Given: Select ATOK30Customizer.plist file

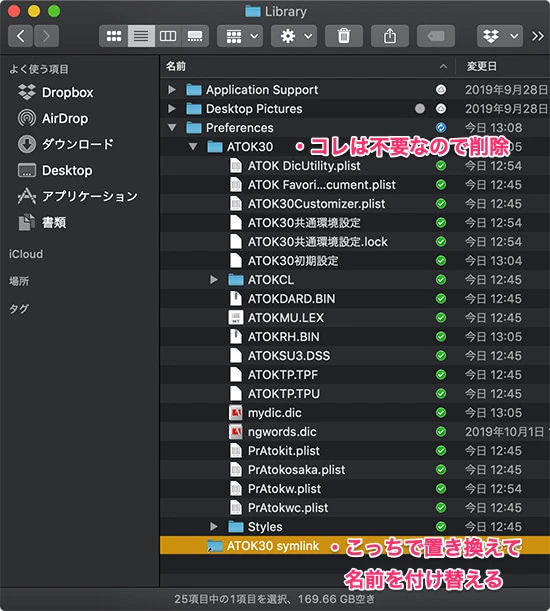Looking at the screenshot, I should (317, 203).
